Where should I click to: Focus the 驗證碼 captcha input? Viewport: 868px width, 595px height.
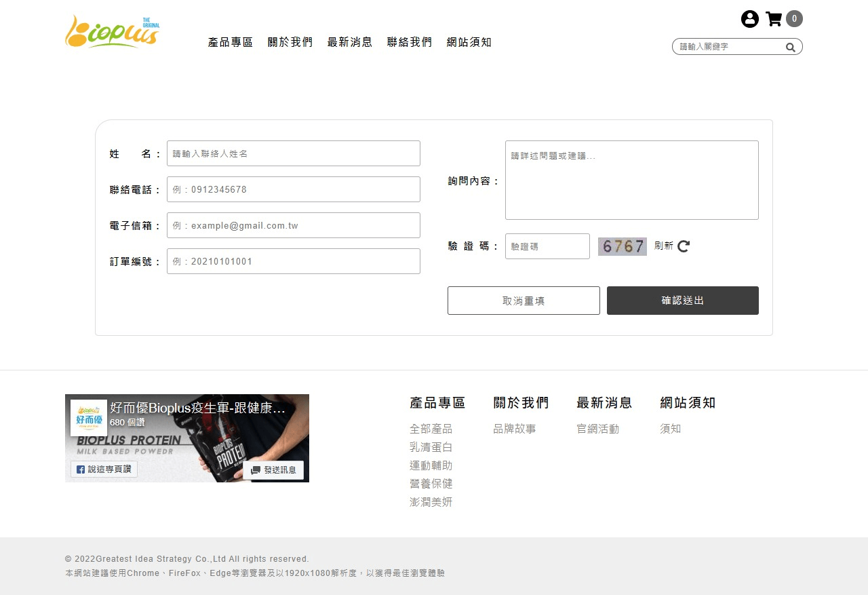(x=547, y=246)
